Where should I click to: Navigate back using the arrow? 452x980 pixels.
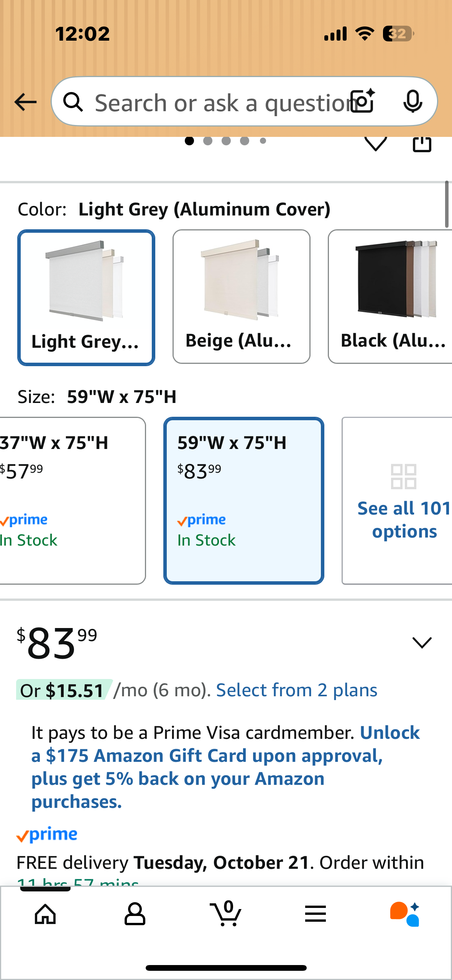pos(25,102)
